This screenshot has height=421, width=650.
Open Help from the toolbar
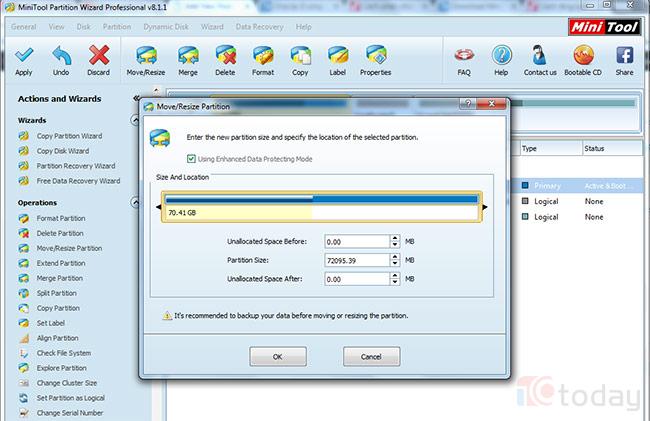[501, 61]
